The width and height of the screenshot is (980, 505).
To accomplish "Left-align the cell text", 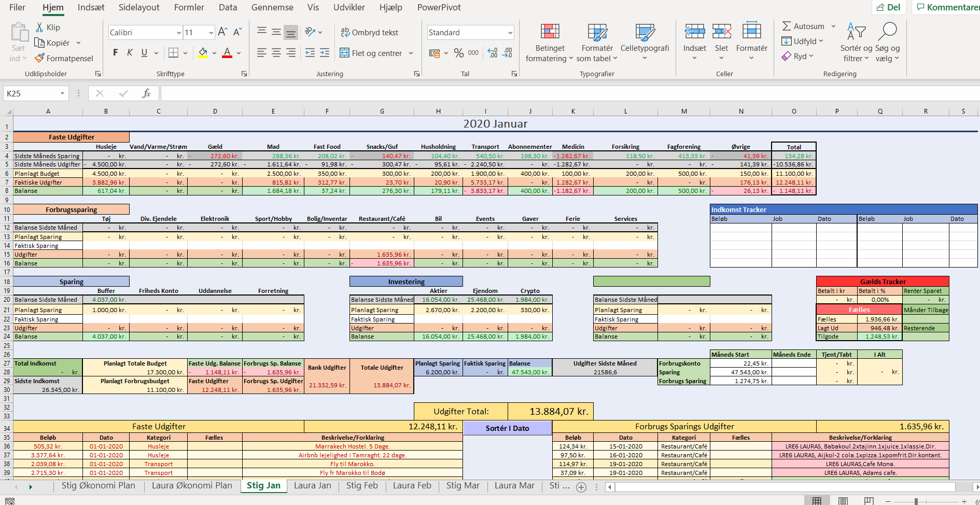I will click(x=262, y=52).
